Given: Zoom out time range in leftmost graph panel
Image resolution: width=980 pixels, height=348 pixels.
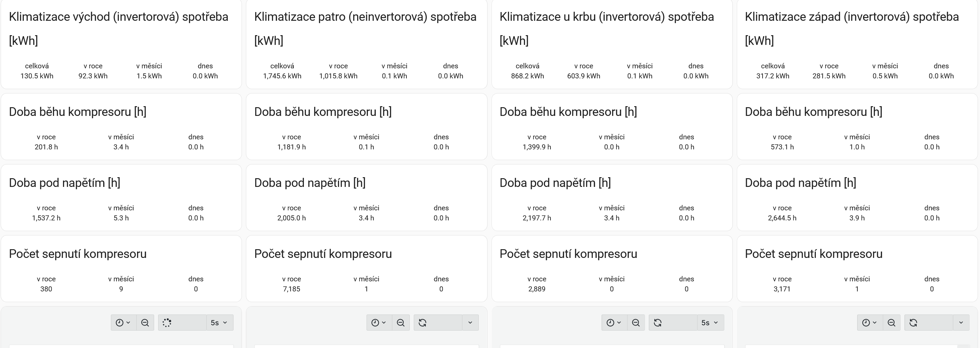Looking at the screenshot, I should [145, 323].
